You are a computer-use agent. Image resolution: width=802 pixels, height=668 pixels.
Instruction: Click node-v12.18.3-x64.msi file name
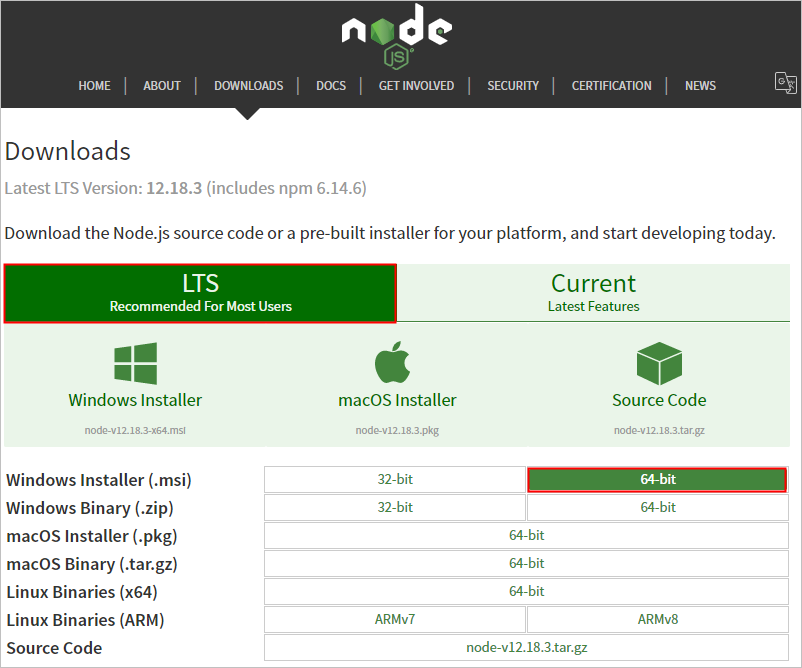pos(135,430)
